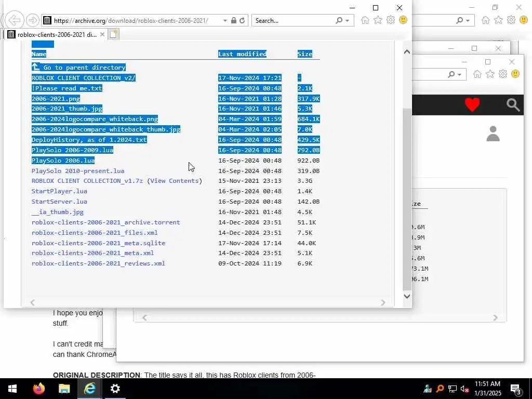Click the muted volume icon in system tray
This screenshot has width=532, height=399.
(465, 389)
